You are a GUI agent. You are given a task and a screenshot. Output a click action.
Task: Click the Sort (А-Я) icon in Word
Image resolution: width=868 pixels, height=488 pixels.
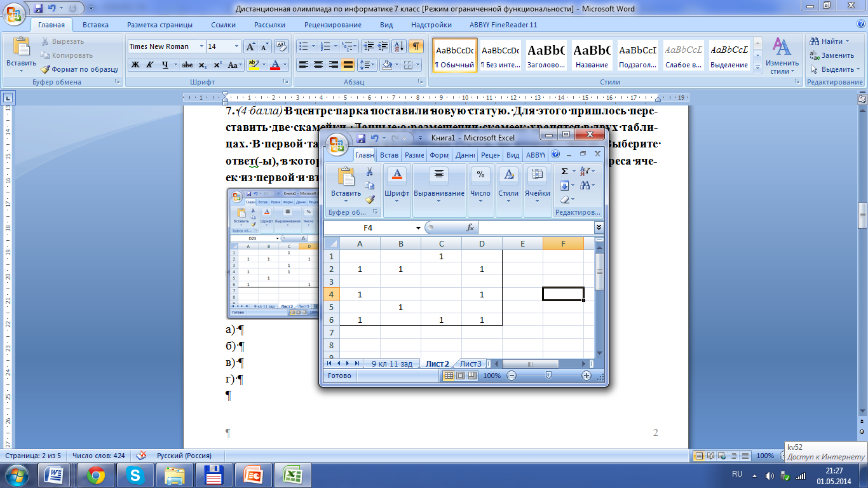[400, 46]
